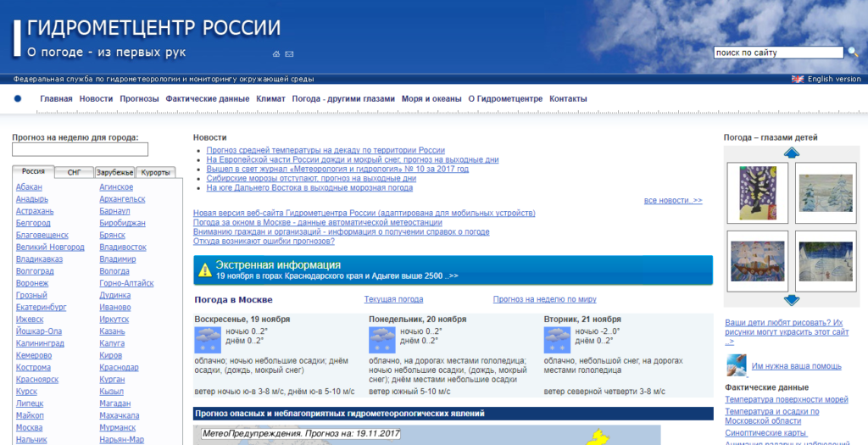868x445 pixels.
Task: Click Sunday's weather forecast icon
Action: (x=208, y=340)
